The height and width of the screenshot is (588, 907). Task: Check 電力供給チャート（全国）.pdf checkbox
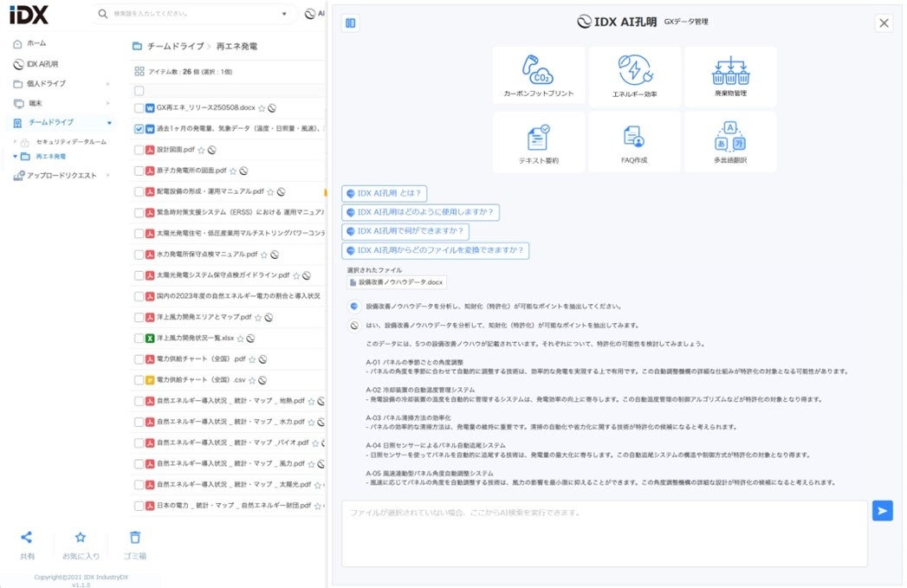point(139,359)
